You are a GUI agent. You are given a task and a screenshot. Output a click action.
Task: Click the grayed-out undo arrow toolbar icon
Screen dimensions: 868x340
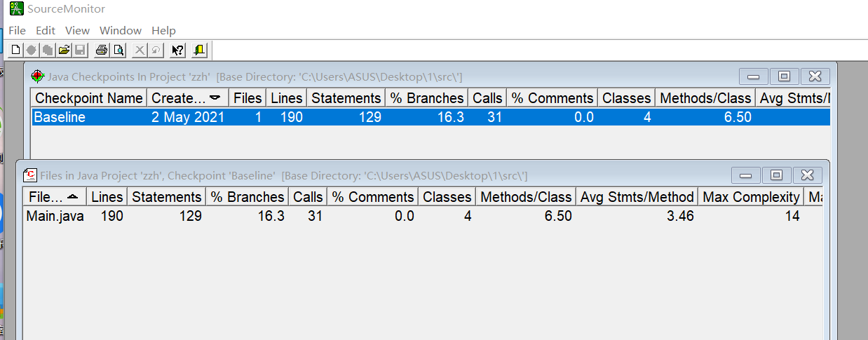click(x=156, y=50)
